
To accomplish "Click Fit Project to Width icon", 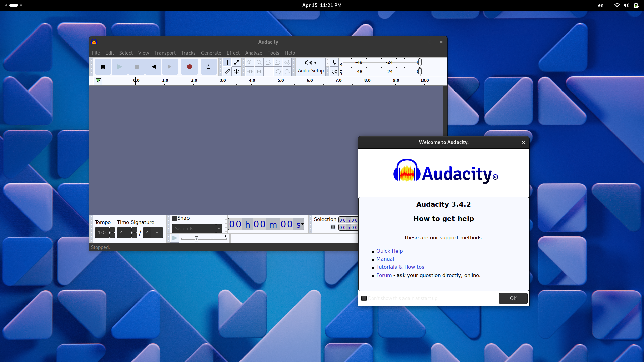I will pyautogui.click(x=278, y=62).
